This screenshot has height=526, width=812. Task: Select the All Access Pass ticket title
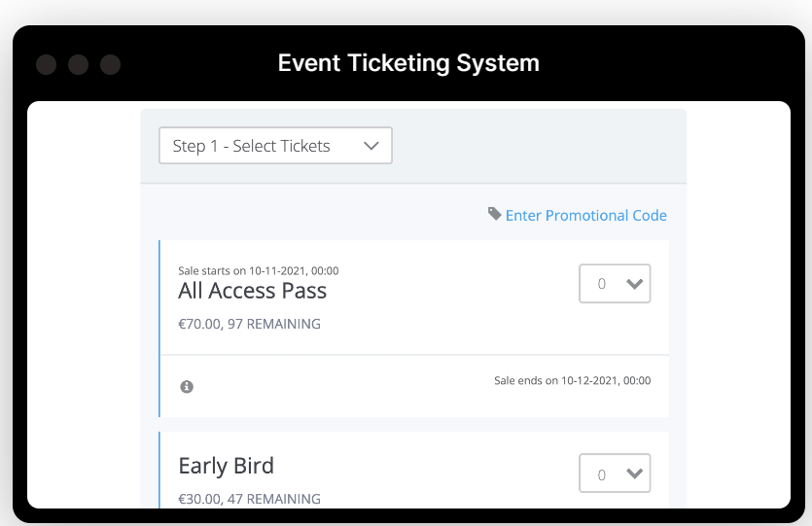(252, 291)
